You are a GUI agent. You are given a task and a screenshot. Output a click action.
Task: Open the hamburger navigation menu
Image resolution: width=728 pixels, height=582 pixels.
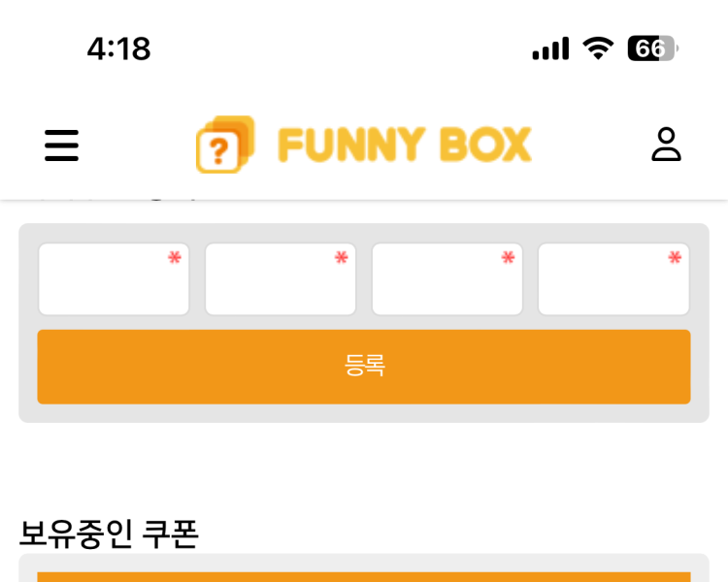61,145
